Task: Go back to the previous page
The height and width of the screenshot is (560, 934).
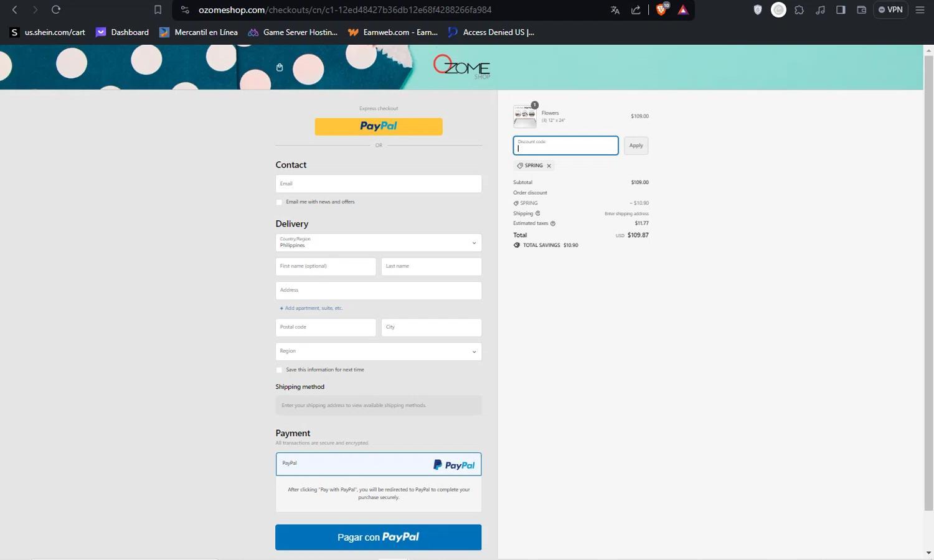Action: tap(15, 10)
